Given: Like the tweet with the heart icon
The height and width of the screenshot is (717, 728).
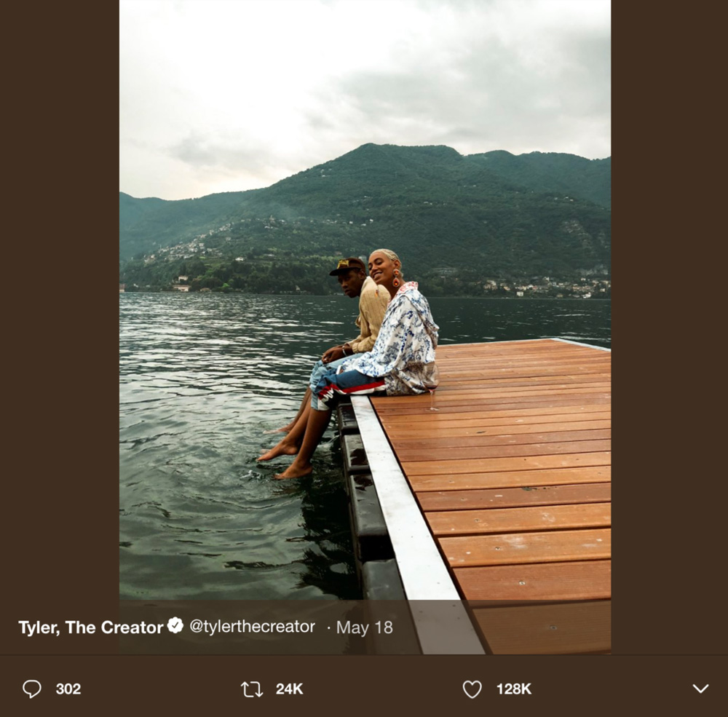Looking at the screenshot, I should tap(472, 689).
